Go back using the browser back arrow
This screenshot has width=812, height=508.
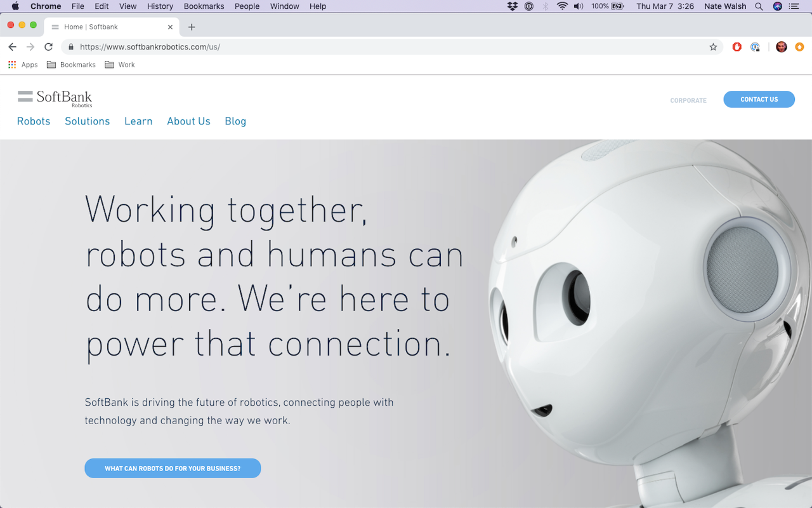click(x=12, y=47)
